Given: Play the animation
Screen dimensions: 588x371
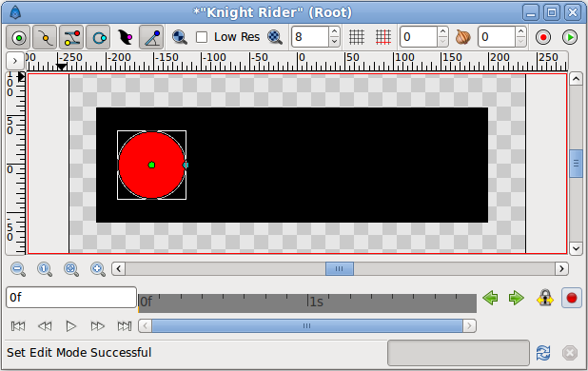Looking at the screenshot, I should point(70,326).
